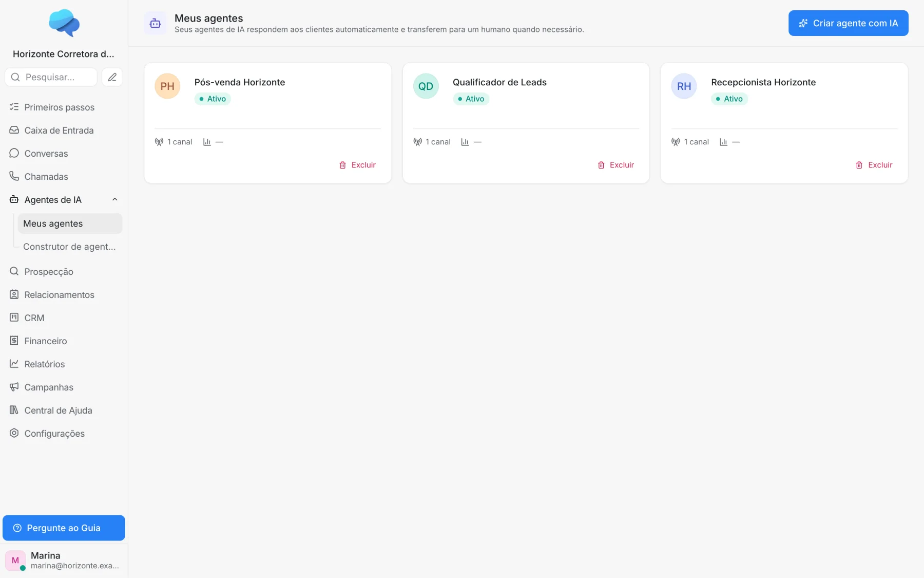
Task: Click the channel broadcast icon on the Qualificador de Leads card
Action: coord(417,142)
